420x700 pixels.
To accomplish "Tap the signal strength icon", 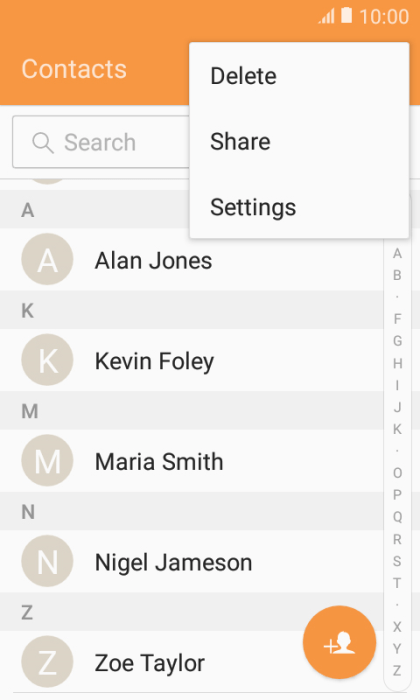I will coord(326,17).
